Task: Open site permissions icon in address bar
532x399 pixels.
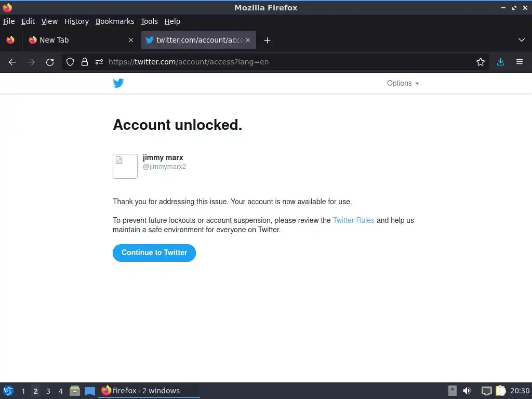Action: tap(99, 62)
